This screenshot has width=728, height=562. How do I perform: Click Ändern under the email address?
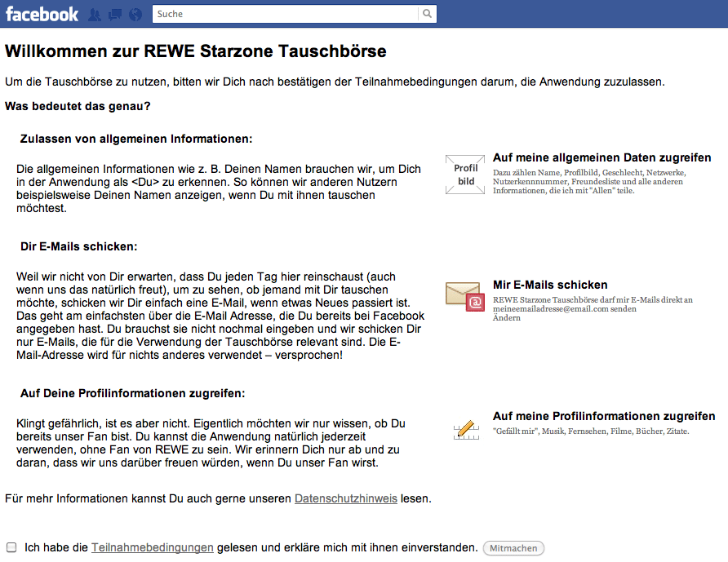point(507,318)
